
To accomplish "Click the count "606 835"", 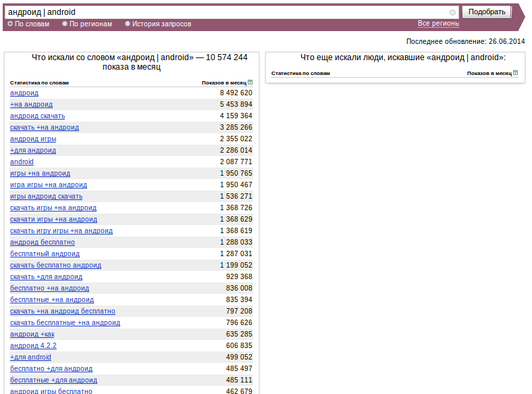I will coord(239,346).
